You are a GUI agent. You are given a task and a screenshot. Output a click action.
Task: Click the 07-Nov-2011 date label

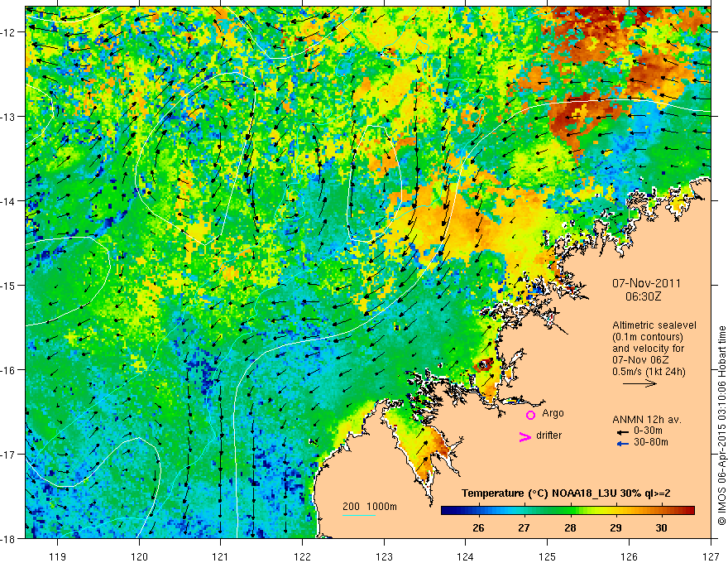tap(646, 283)
